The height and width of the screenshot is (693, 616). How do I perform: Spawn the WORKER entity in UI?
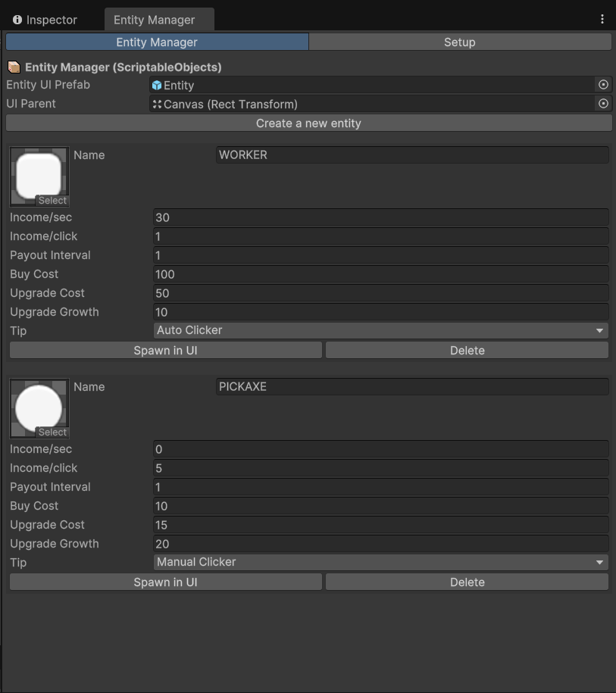click(165, 351)
